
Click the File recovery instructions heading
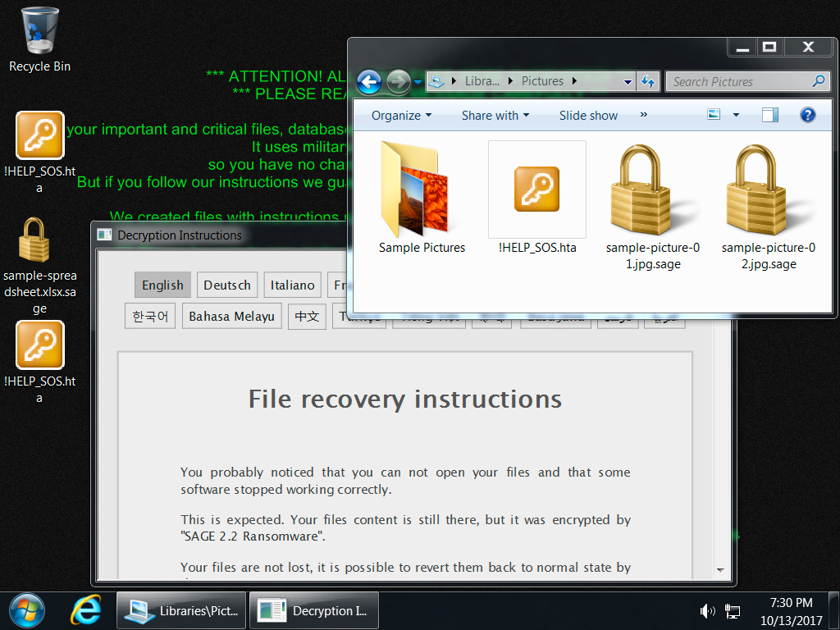[x=405, y=399]
